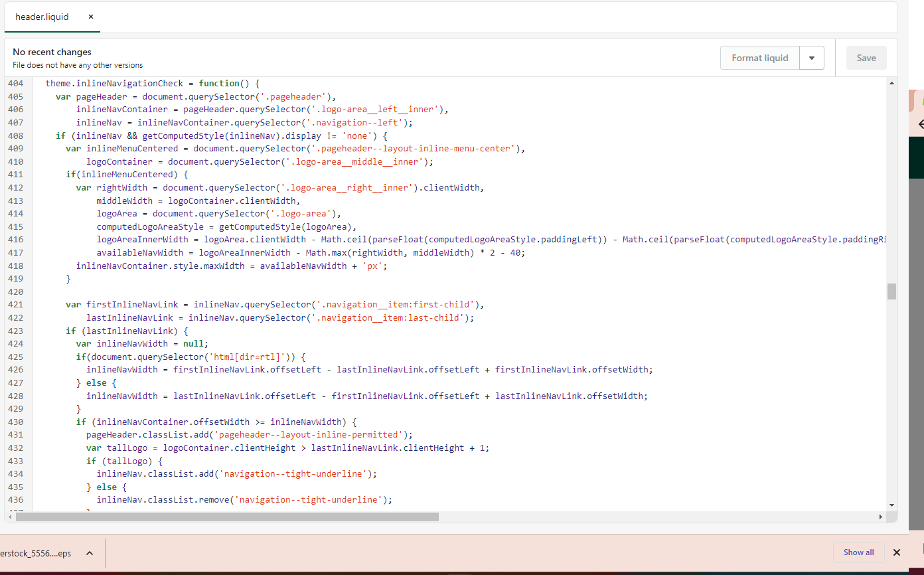Click the horizontal scrollbar right arrow
This screenshot has width=924, height=575.
pyautogui.click(x=881, y=517)
